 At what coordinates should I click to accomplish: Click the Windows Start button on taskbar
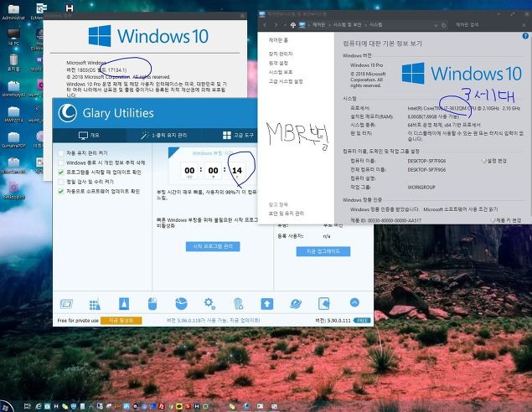(x=6, y=406)
